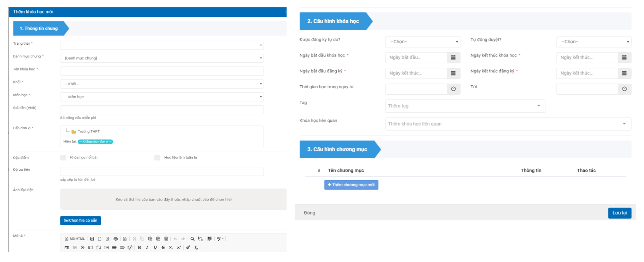
Task: Open calendar for Ngày kết thúc đăng ký
Action: 624,73
